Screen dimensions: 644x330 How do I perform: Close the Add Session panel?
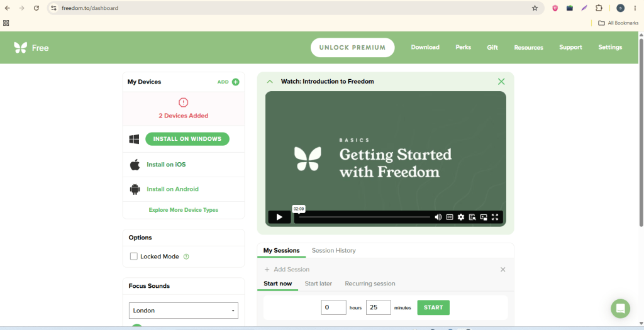click(502, 269)
